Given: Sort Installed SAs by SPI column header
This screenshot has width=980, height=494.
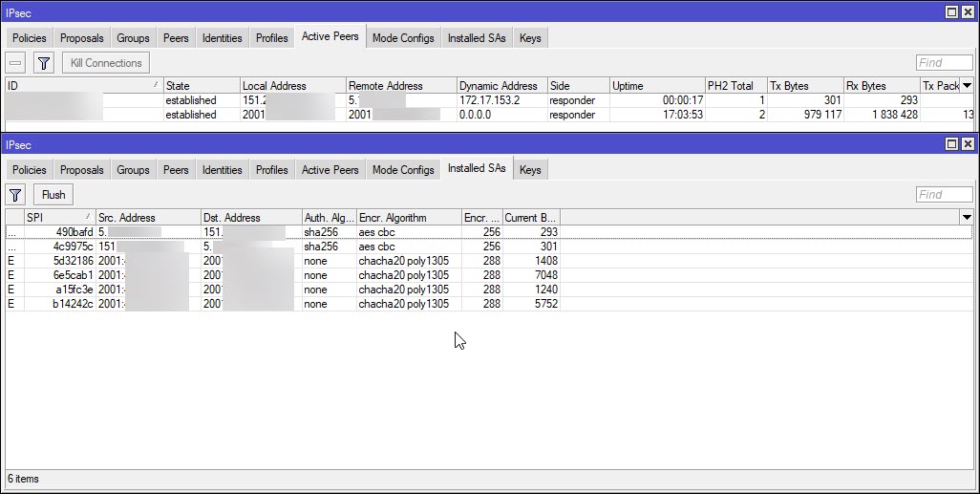Looking at the screenshot, I should point(60,218).
